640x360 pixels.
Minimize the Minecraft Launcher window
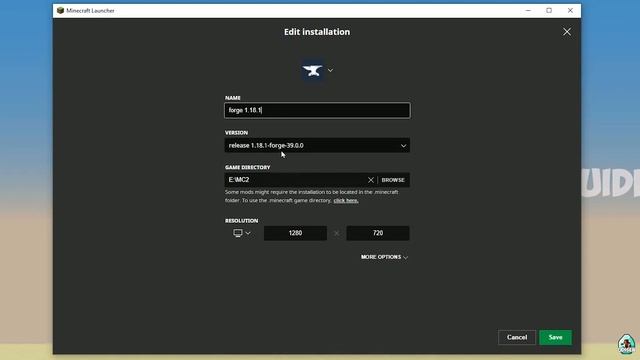[x=528, y=11]
